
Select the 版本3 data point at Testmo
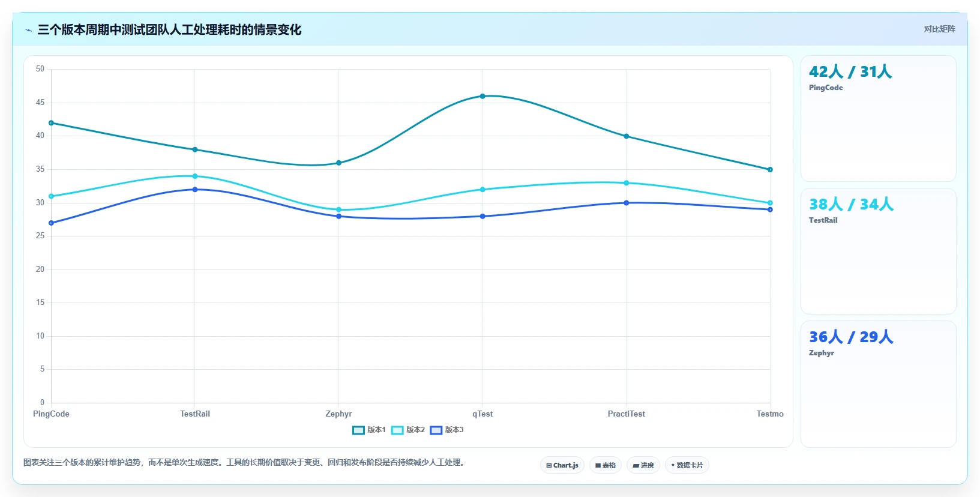(x=770, y=209)
